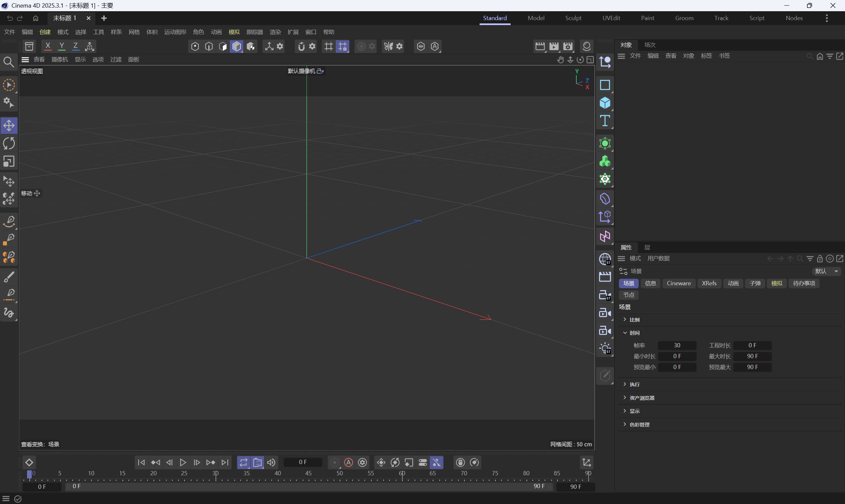Viewport: 845px width, 504px height.
Task: Open the 默认摄像机 camera dropdown
Action: point(306,71)
